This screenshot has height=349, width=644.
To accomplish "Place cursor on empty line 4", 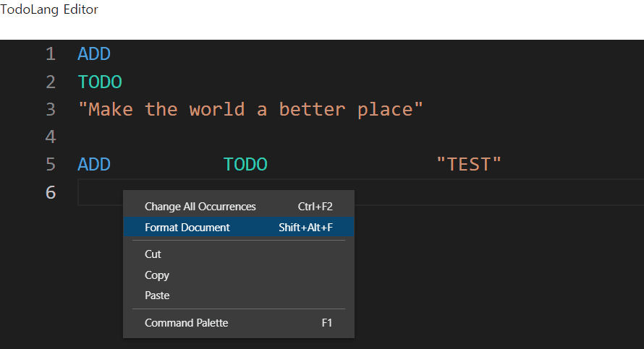I will (x=360, y=137).
